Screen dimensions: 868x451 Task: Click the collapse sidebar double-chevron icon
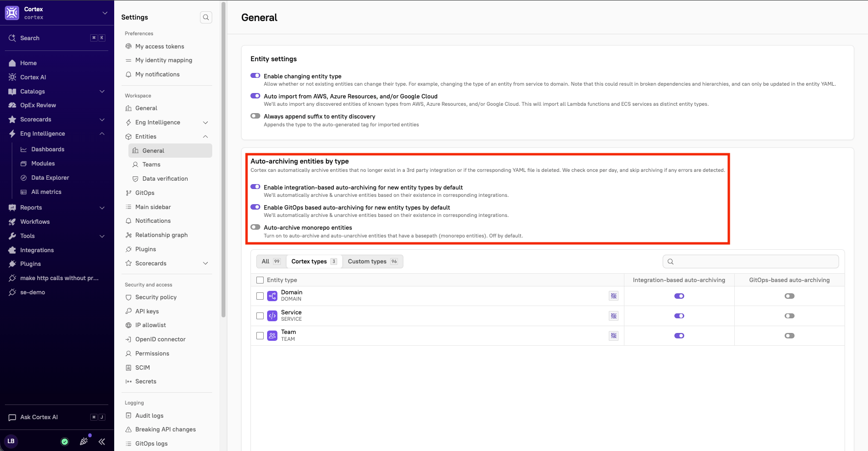pos(102,441)
